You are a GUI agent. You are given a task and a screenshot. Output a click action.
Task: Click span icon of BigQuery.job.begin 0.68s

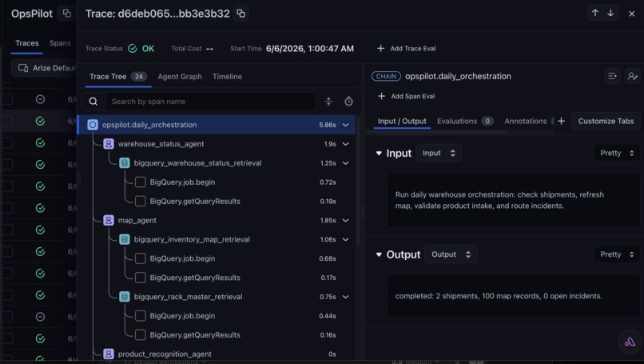[x=141, y=258]
